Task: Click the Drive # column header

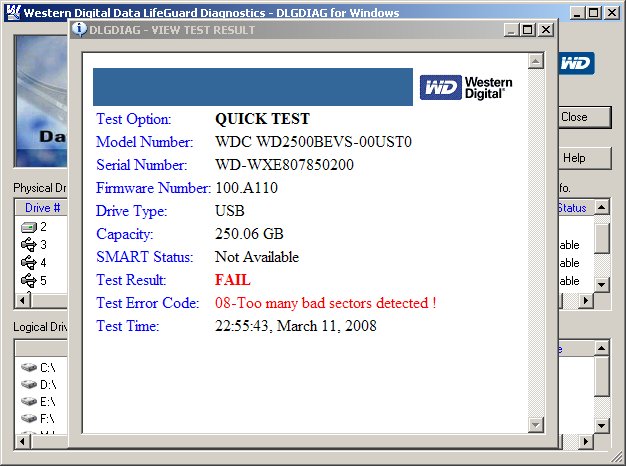Action: click(42, 208)
